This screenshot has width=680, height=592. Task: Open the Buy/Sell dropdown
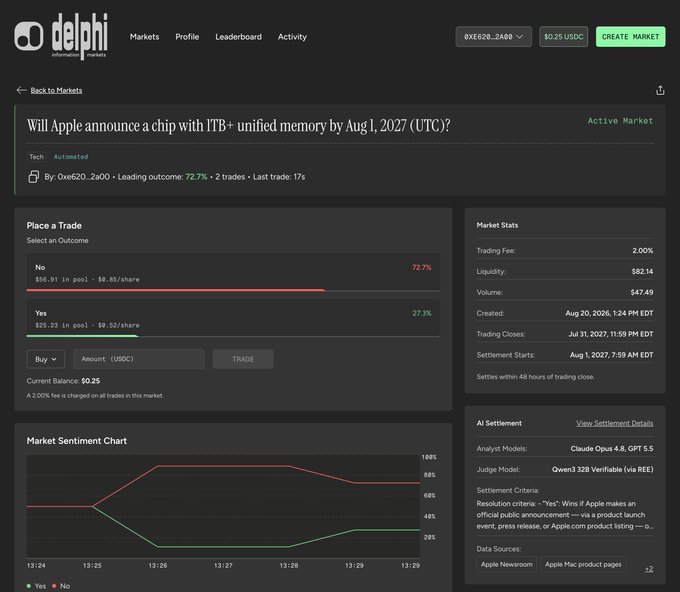click(46, 359)
